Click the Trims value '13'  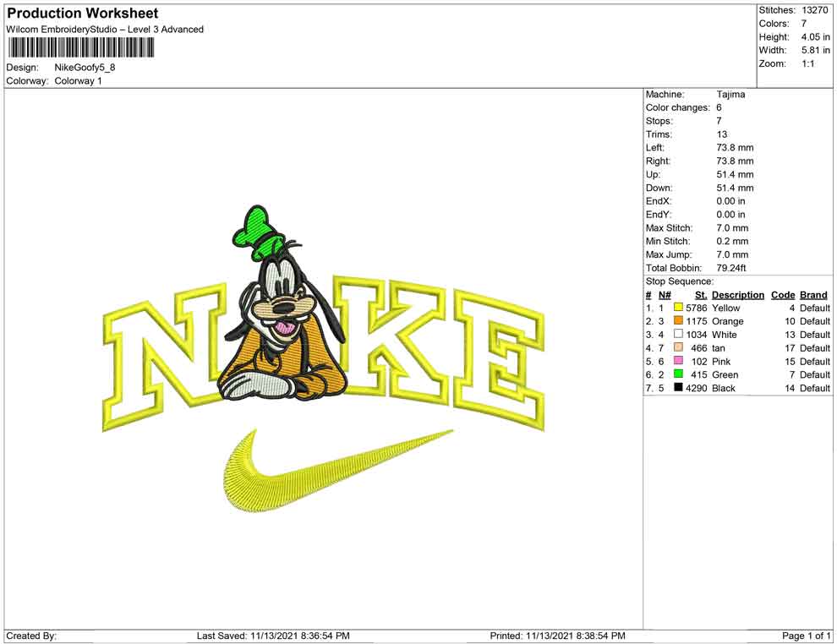[x=722, y=134]
